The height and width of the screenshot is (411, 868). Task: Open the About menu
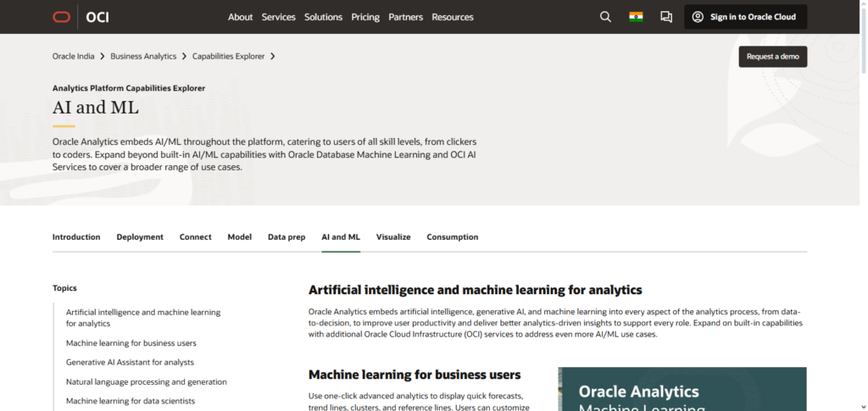click(240, 17)
